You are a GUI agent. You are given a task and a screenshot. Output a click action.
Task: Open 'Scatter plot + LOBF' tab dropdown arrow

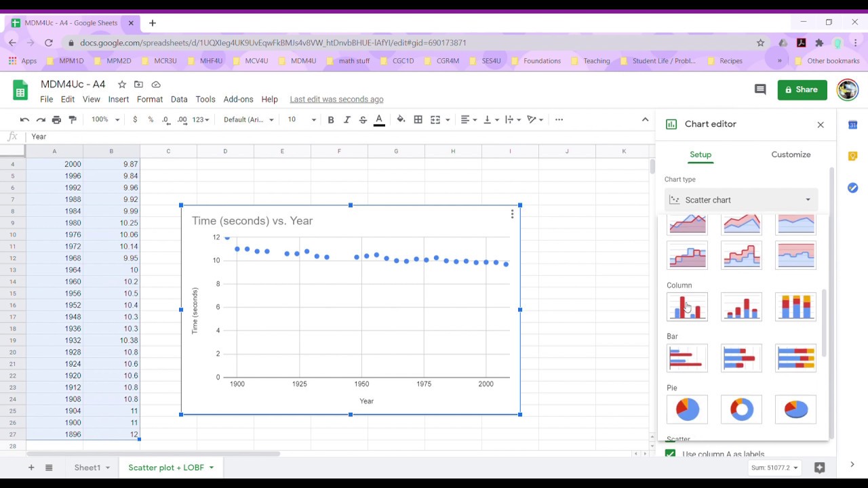212,468
